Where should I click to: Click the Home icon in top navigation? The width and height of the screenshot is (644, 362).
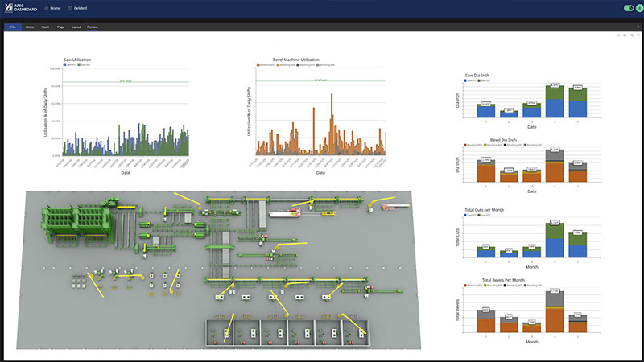click(x=45, y=8)
